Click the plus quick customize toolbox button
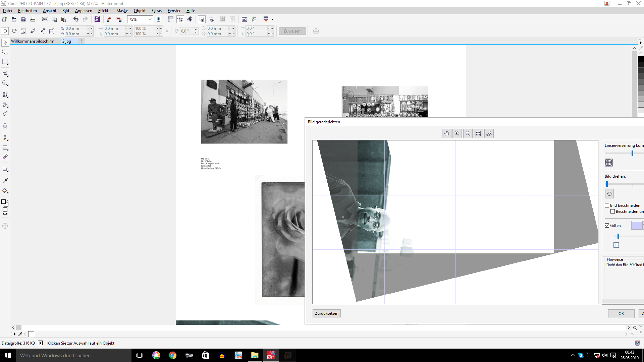Viewport: 644px width, 362px height. point(5,226)
